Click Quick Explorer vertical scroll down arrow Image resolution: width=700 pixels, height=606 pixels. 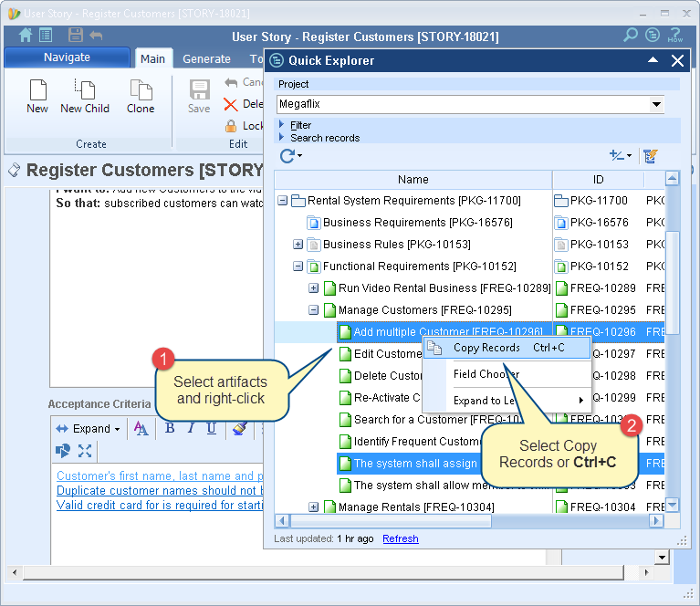[673, 505]
